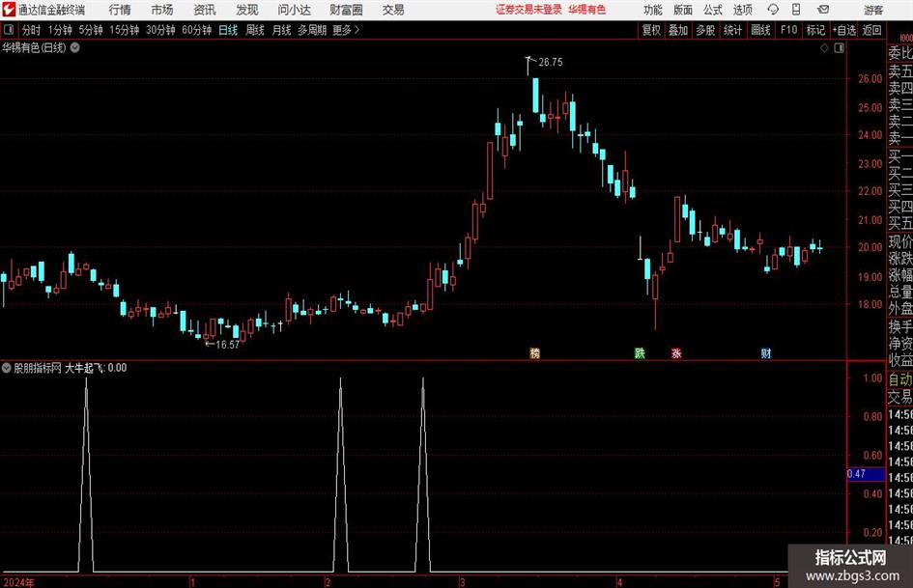Viewport: 913px width, 588px height.
Task: Open the mail envelope icon
Action: click(x=823, y=10)
